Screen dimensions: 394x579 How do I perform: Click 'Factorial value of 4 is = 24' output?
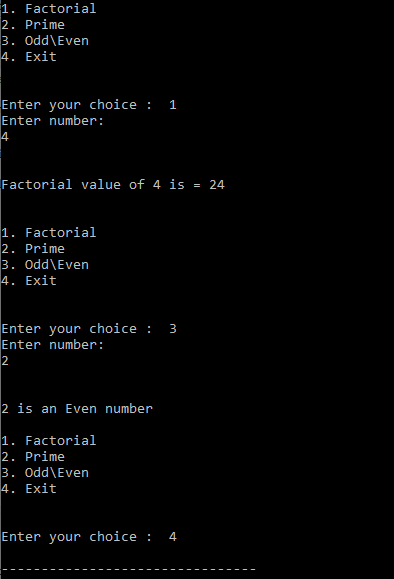point(113,185)
